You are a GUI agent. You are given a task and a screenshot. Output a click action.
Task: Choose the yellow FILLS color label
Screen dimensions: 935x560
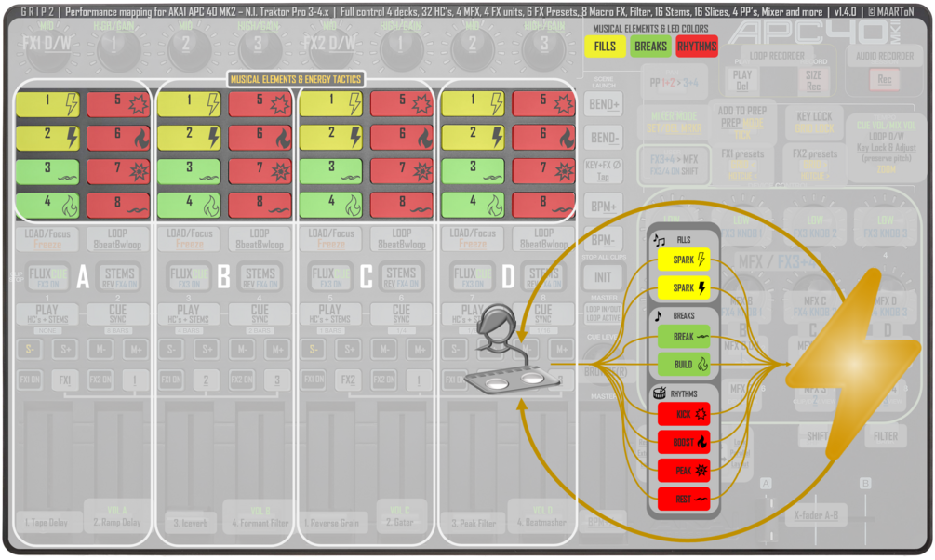point(605,47)
